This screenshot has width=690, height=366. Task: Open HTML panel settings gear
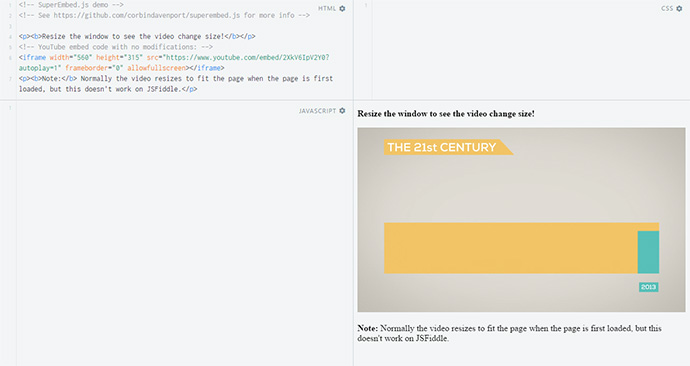click(x=342, y=8)
